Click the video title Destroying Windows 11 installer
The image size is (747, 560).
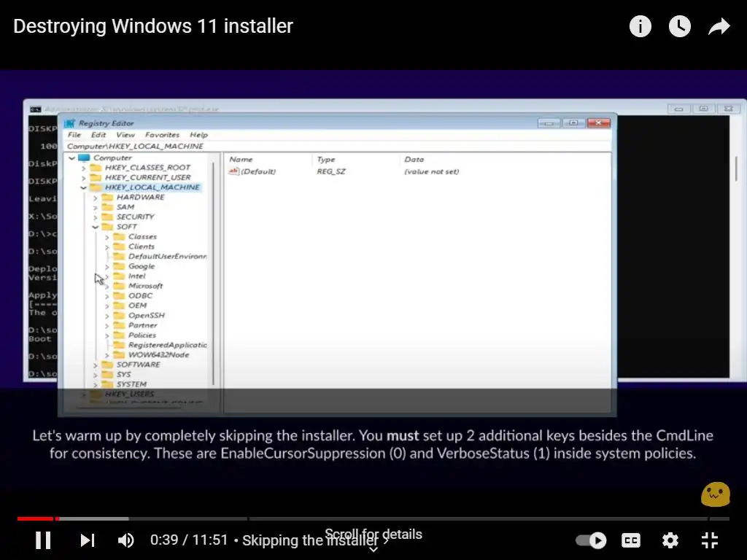click(153, 26)
